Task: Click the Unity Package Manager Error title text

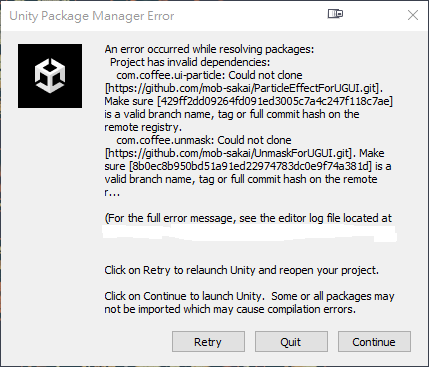Action: 92,16
